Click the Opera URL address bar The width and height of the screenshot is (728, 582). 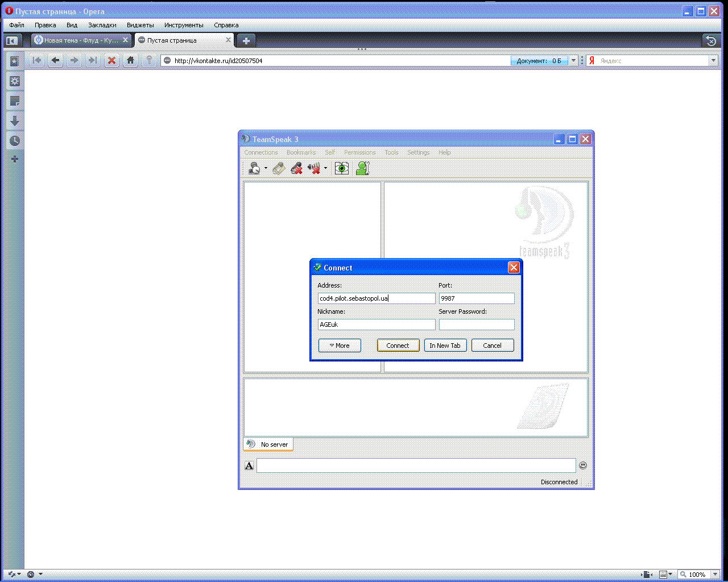point(336,61)
